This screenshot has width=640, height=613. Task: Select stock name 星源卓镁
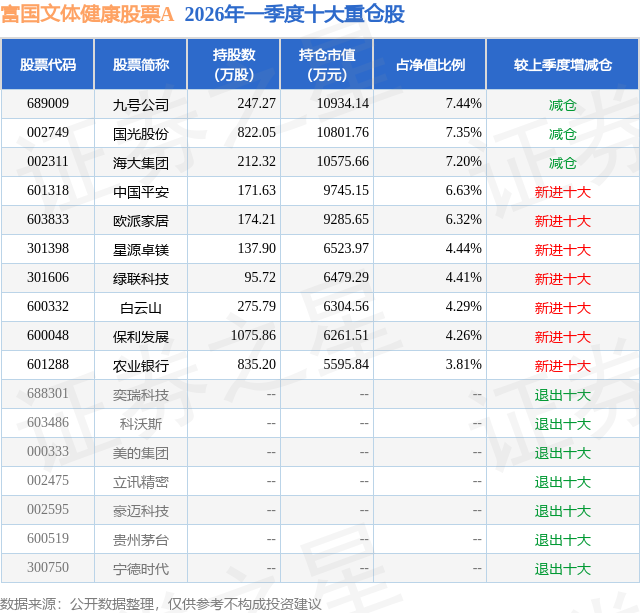coord(141,250)
